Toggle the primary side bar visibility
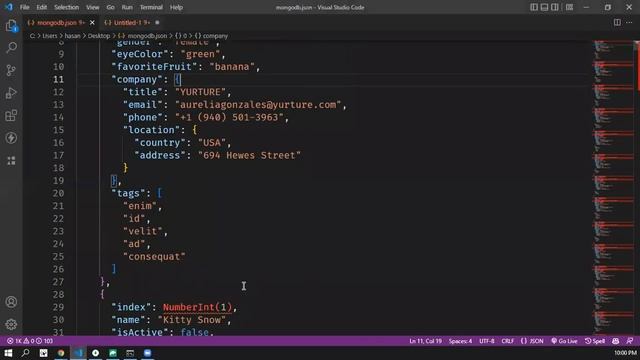The image size is (640, 360). click(534, 7)
